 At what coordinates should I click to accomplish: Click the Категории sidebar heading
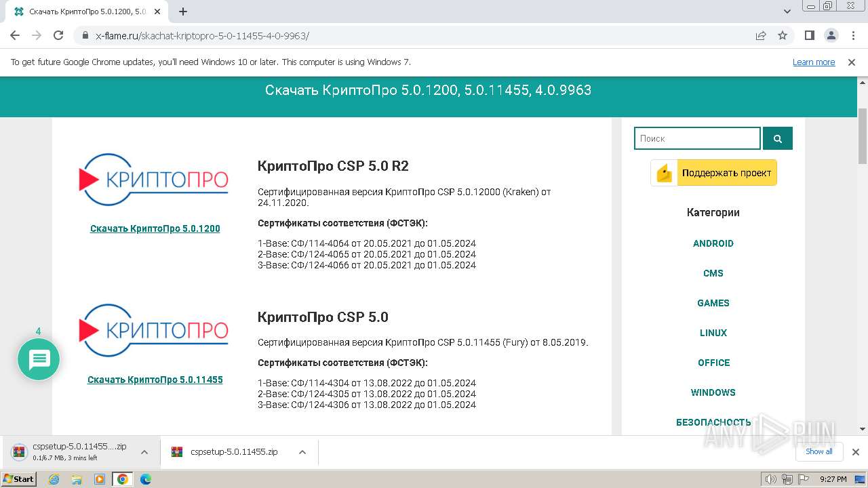tap(713, 212)
